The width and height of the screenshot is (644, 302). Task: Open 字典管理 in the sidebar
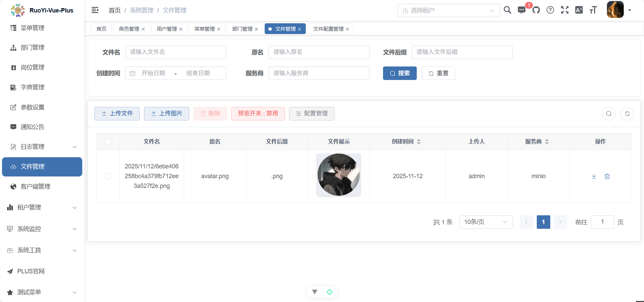click(x=32, y=87)
